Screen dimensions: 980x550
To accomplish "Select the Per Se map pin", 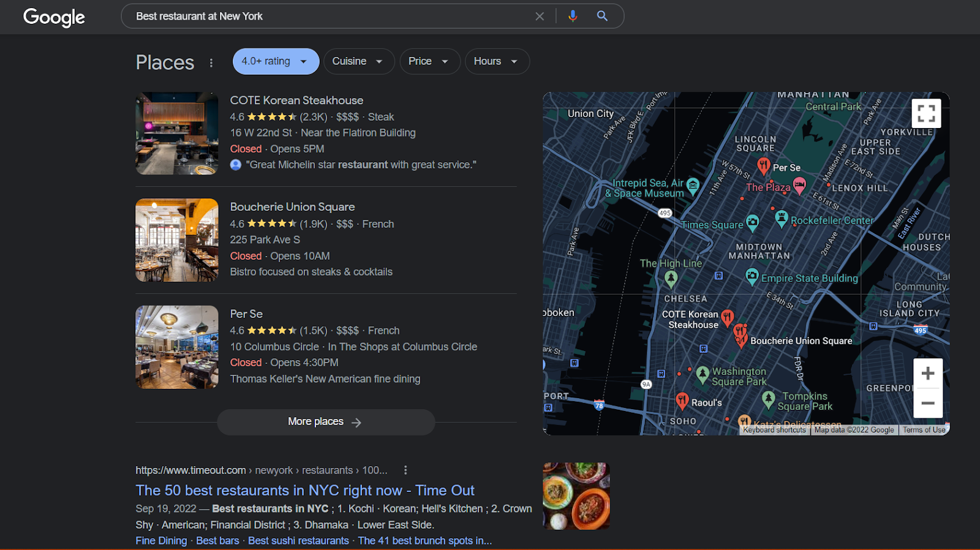I will [x=763, y=166].
